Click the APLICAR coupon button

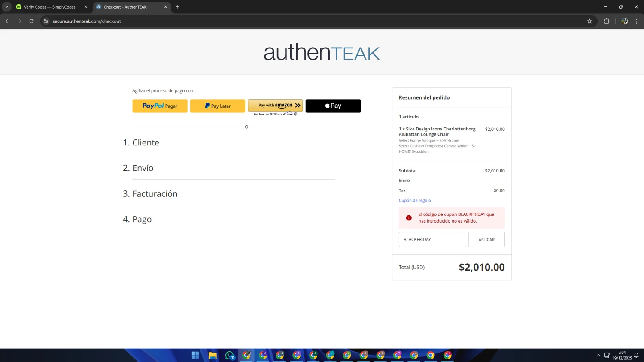pyautogui.click(x=486, y=239)
